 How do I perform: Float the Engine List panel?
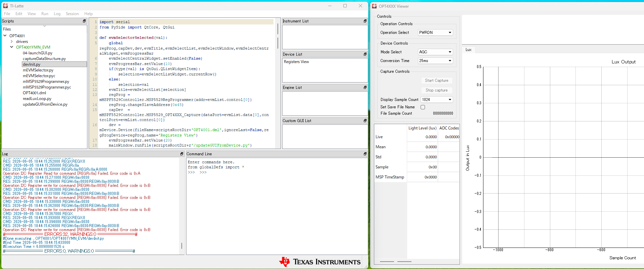[x=365, y=88]
